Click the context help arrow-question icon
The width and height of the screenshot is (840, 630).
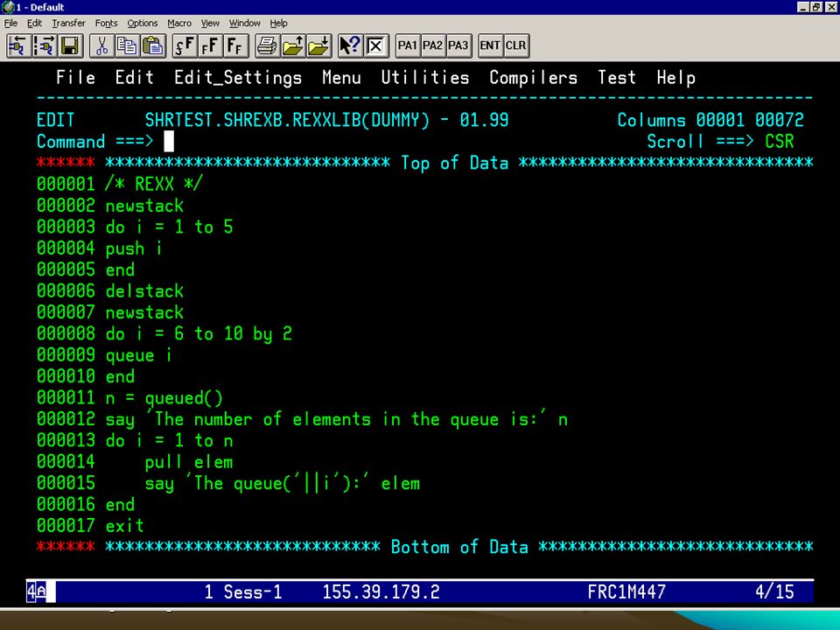(350, 45)
